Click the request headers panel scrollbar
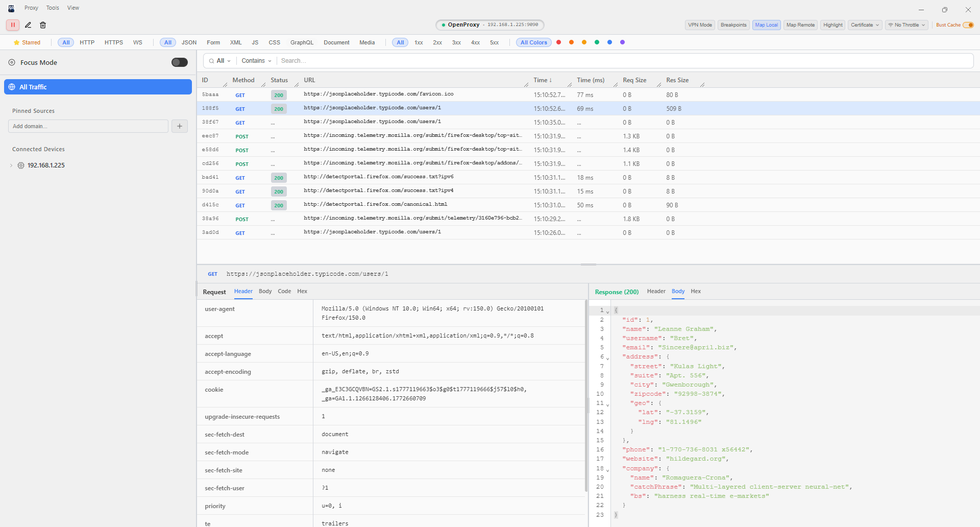This screenshot has width=980, height=527. [x=586, y=396]
